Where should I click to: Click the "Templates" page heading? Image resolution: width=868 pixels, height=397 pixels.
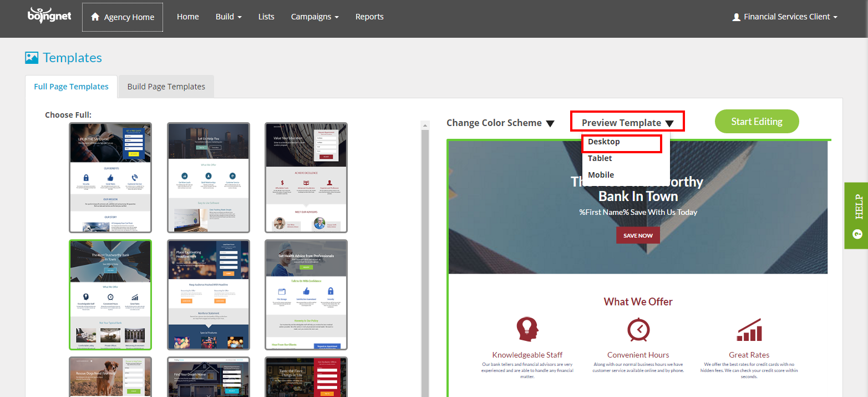tap(73, 58)
